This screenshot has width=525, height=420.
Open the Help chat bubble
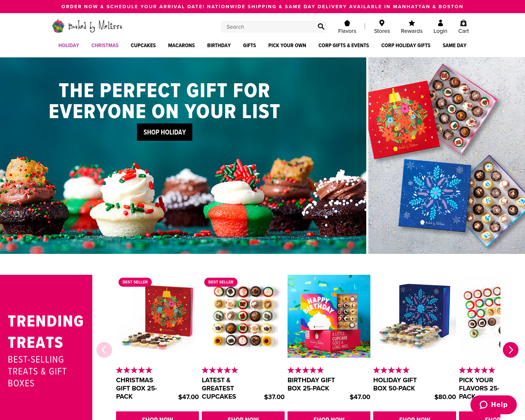493,405
